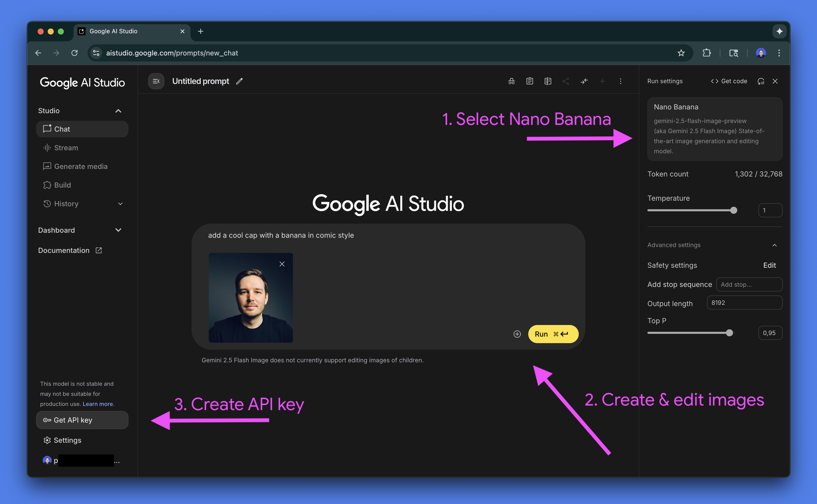
Task: Select Stream in the sidebar
Action: (x=66, y=148)
